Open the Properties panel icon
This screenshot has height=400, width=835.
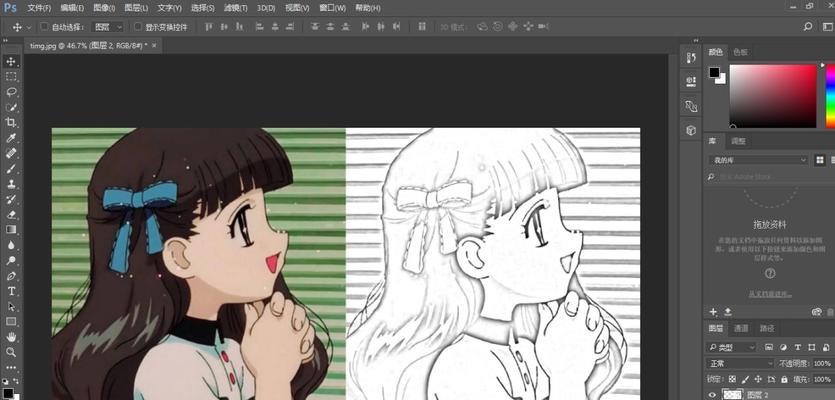click(691, 81)
